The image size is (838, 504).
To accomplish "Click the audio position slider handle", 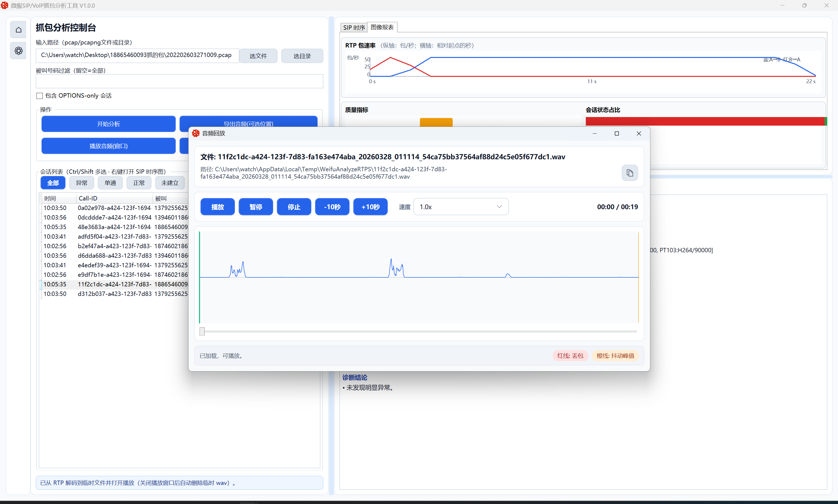I will [x=202, y=331].
